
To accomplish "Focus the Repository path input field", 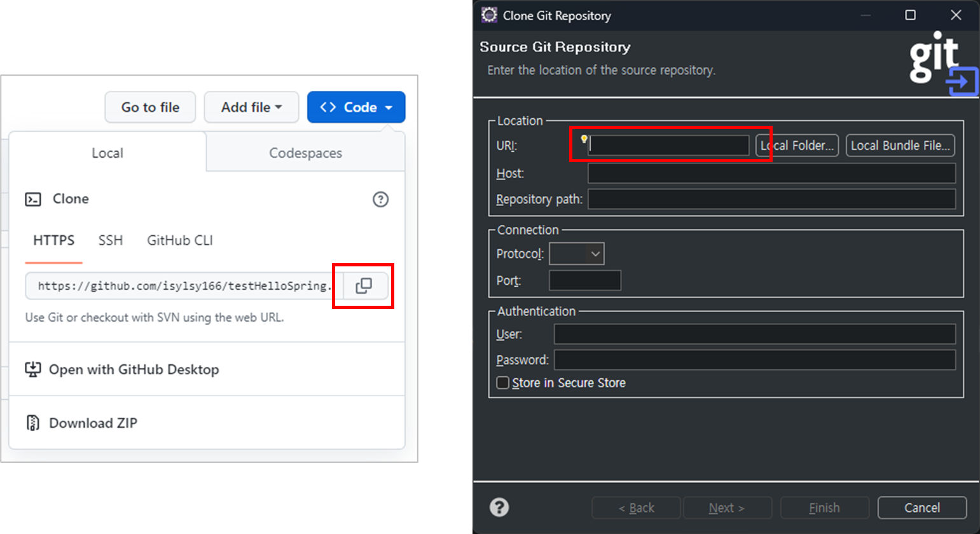I will click(x=771, y=199).
